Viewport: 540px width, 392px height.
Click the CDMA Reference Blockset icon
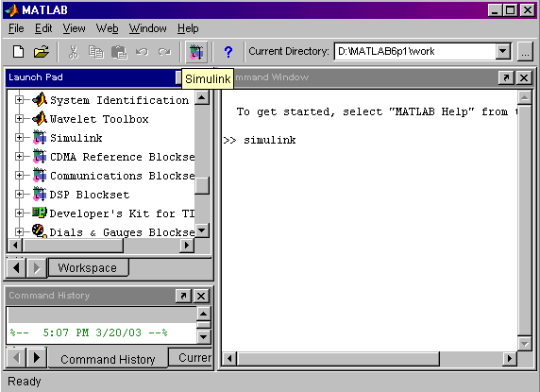(40, 157)
